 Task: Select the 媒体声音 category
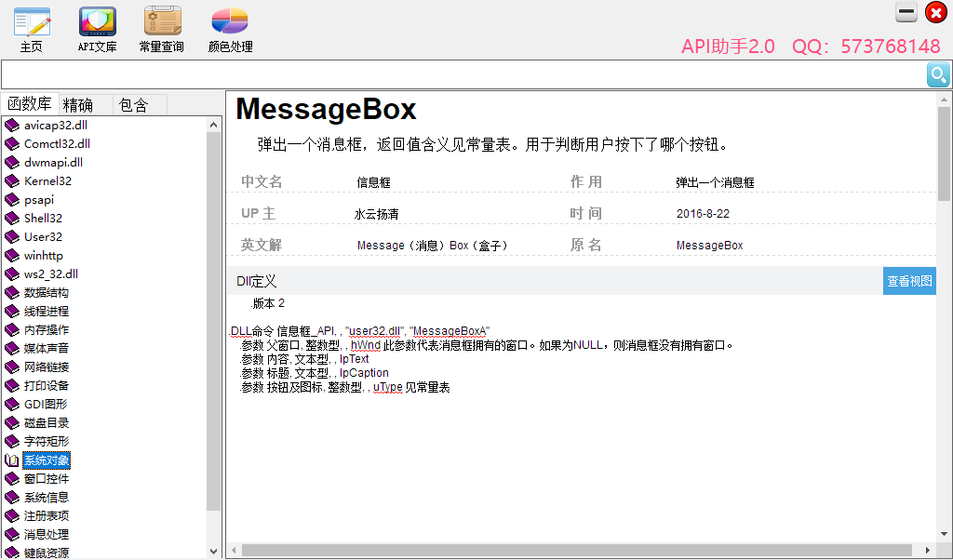tap(47, 349)
